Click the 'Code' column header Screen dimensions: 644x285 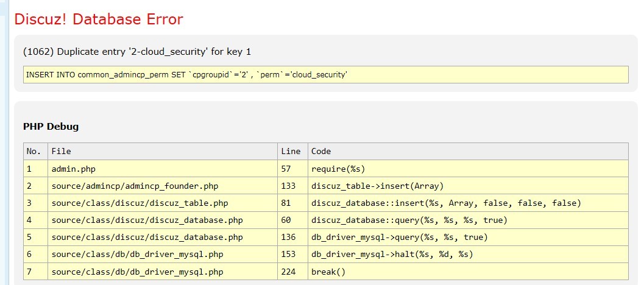click(x=468, y=151)
